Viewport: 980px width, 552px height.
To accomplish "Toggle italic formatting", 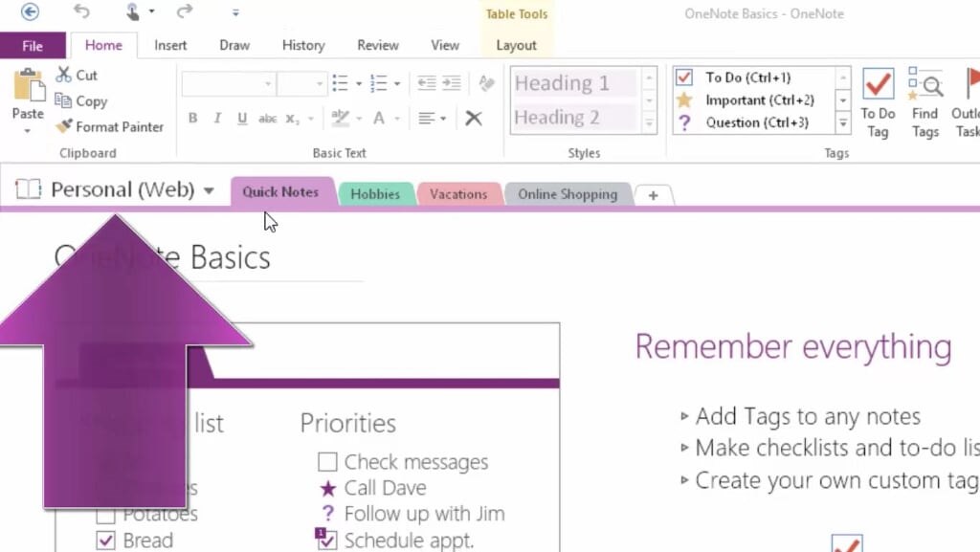I will coord(218,118).
